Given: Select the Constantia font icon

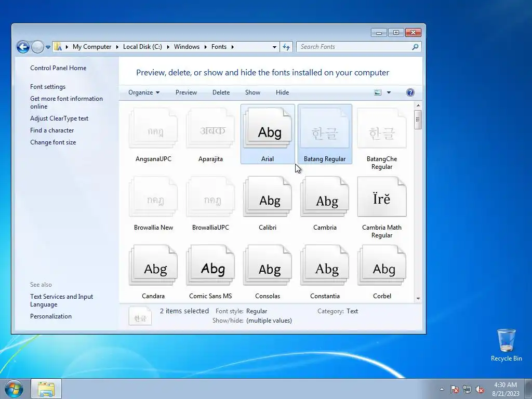Looking at the screenshot, I should click(x=325, y=265).
